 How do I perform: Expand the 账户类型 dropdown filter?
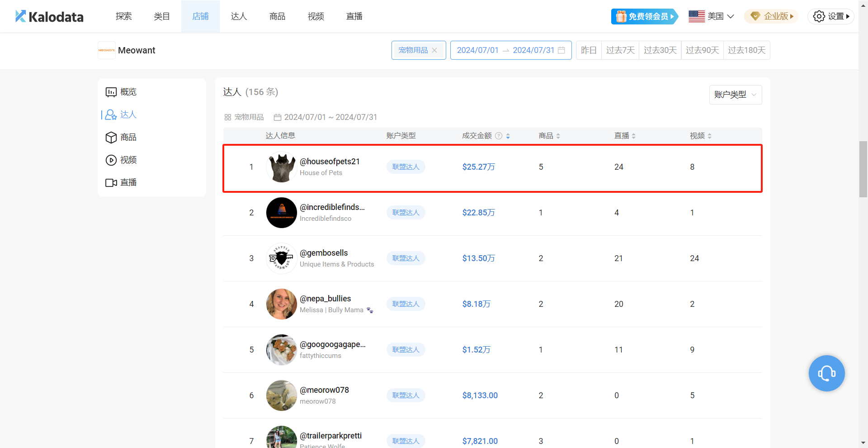[735, 95]
